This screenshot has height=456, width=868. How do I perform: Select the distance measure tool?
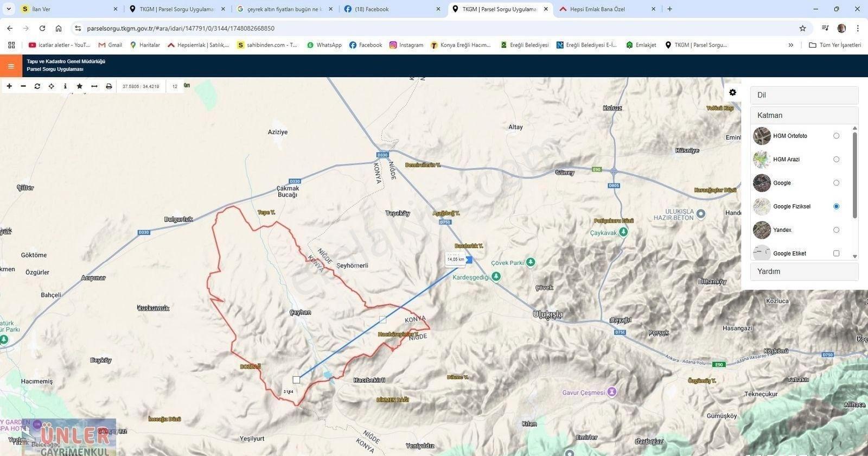[94, 86]
